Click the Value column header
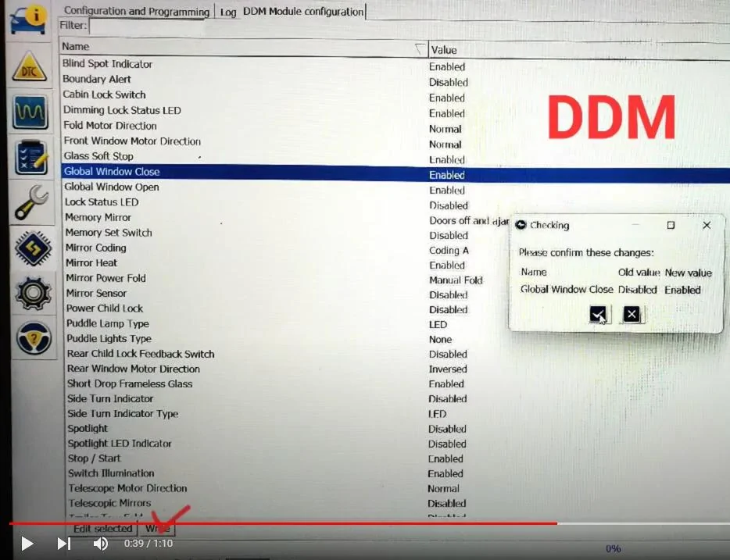 (578, 50)
